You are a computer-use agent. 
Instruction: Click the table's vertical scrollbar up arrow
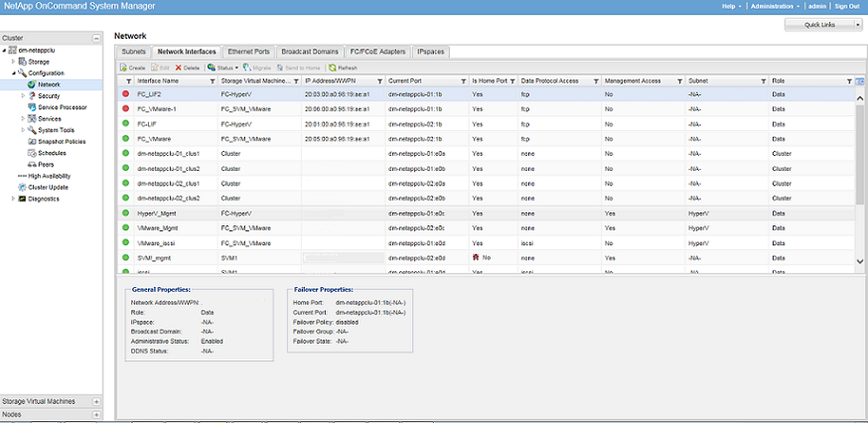pyautogui.click(x=860, y=98)
